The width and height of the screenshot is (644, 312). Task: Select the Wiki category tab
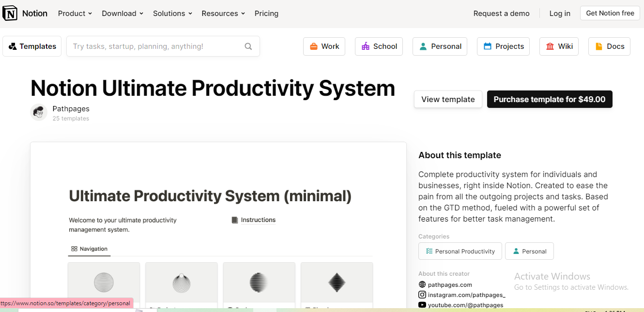[x=559, y=46]
